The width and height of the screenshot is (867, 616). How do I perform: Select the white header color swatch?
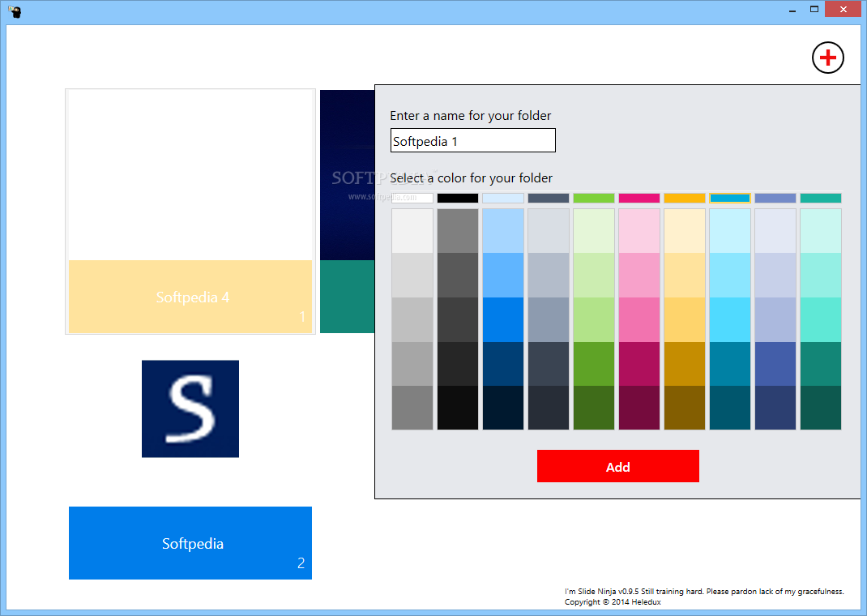412,198
